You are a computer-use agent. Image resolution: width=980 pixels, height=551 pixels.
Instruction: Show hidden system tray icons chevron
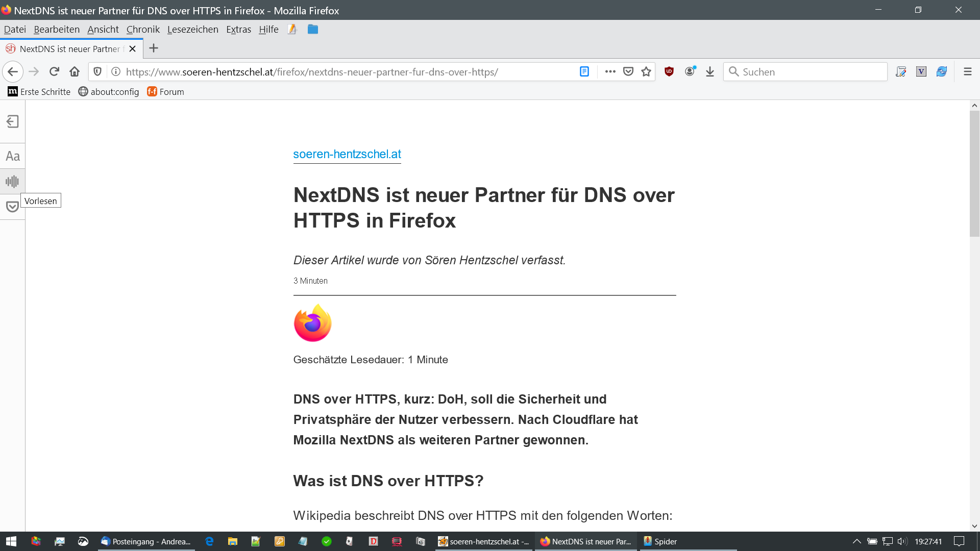856,541
